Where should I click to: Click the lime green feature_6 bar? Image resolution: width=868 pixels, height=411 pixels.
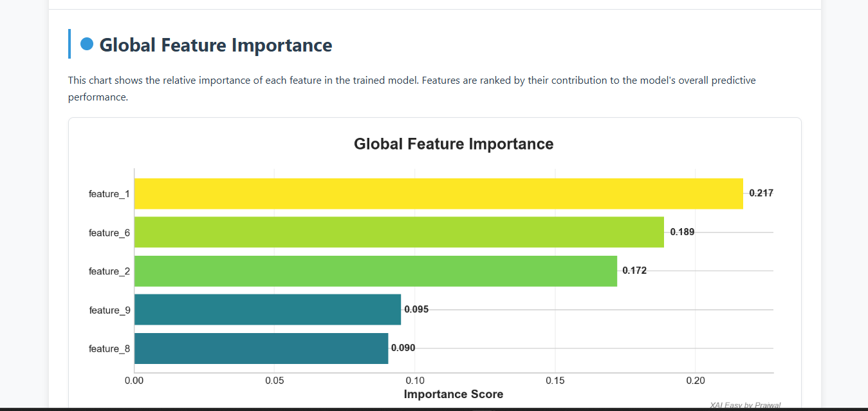tap(399, 232)
